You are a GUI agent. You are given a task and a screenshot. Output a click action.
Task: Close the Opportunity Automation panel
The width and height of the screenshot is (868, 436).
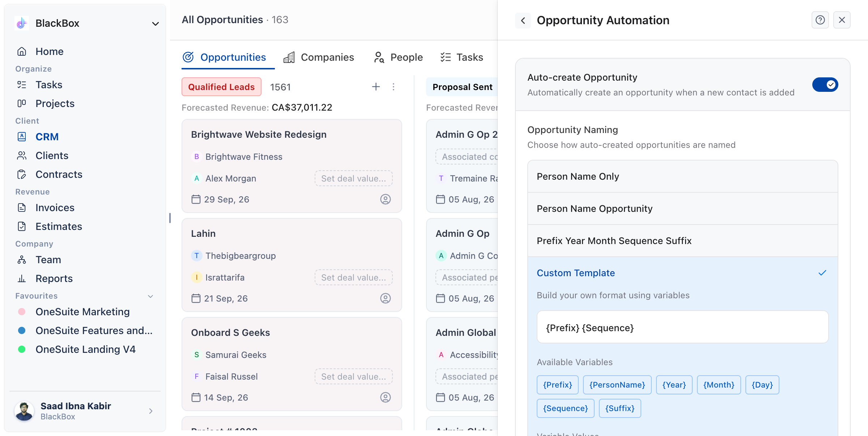click(842, 20)
